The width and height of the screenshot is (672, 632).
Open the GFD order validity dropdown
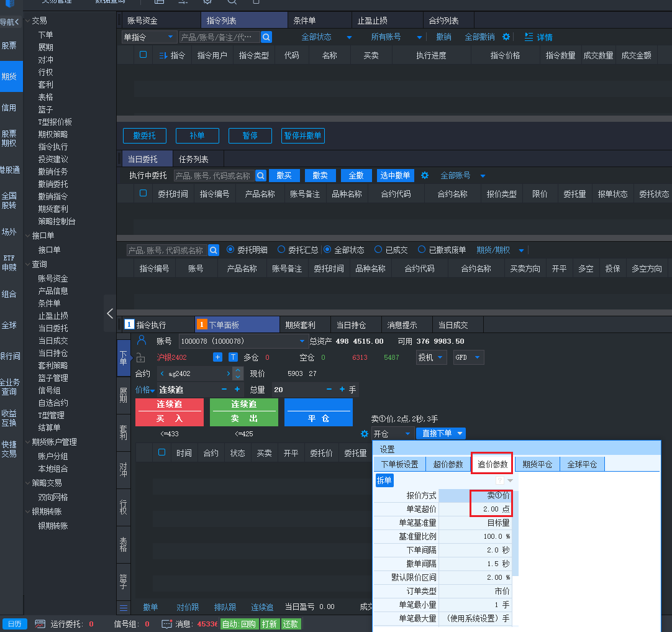tap(469, 357)
